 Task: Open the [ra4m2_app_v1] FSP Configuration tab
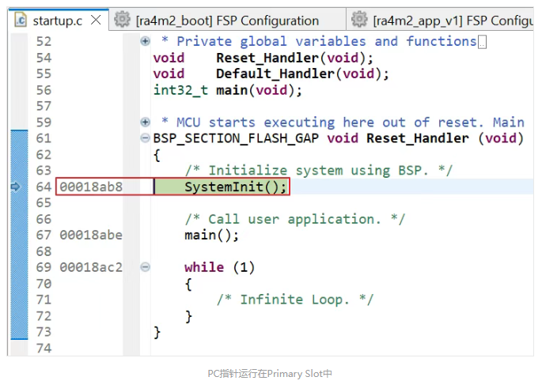coord(441,21)
